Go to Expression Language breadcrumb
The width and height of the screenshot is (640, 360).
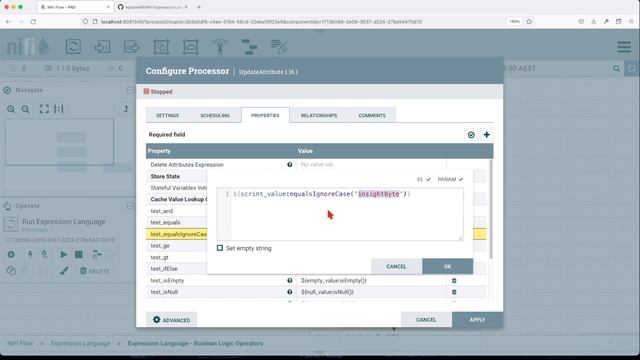[80, 343]
